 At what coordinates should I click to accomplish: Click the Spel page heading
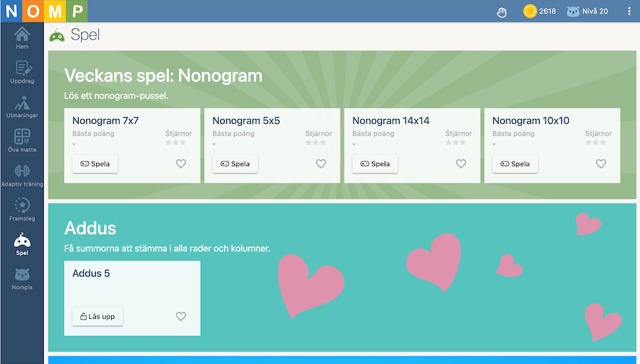tap(85, 35)
